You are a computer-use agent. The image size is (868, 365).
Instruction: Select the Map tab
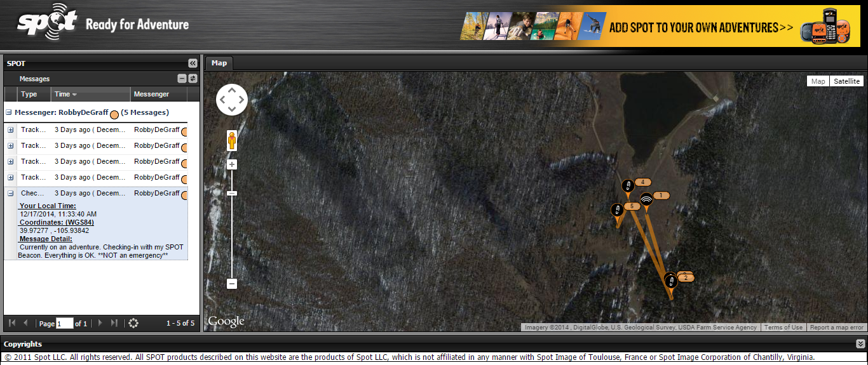[219, 63]
